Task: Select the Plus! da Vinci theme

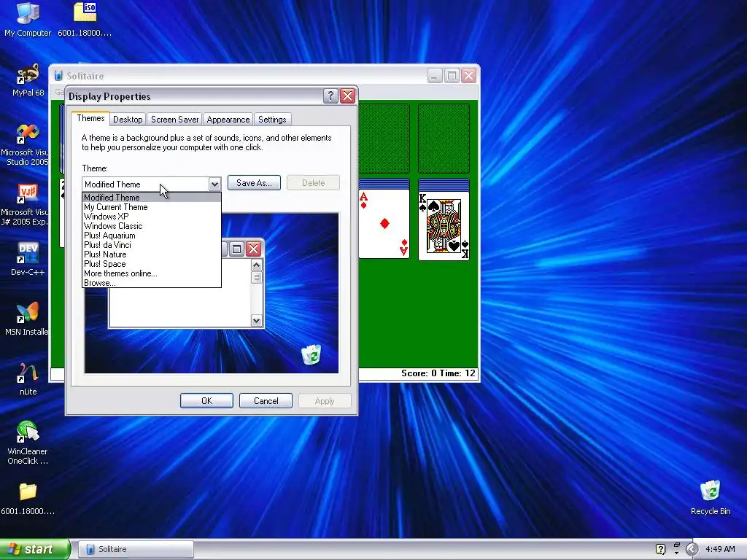Action: pos(152,245)
